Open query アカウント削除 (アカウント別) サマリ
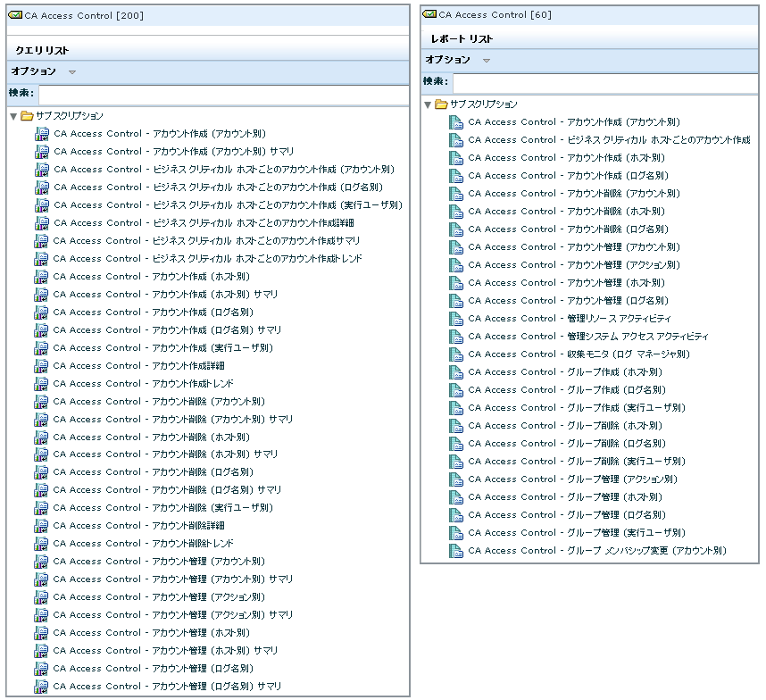Viewport: 766px width, 700px height. coord(173,419)
